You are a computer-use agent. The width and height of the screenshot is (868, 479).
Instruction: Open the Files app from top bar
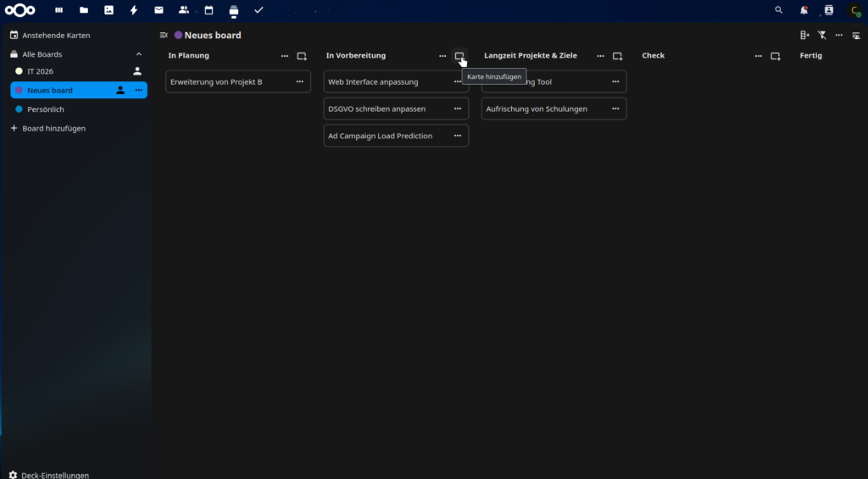tap(83, 10)
